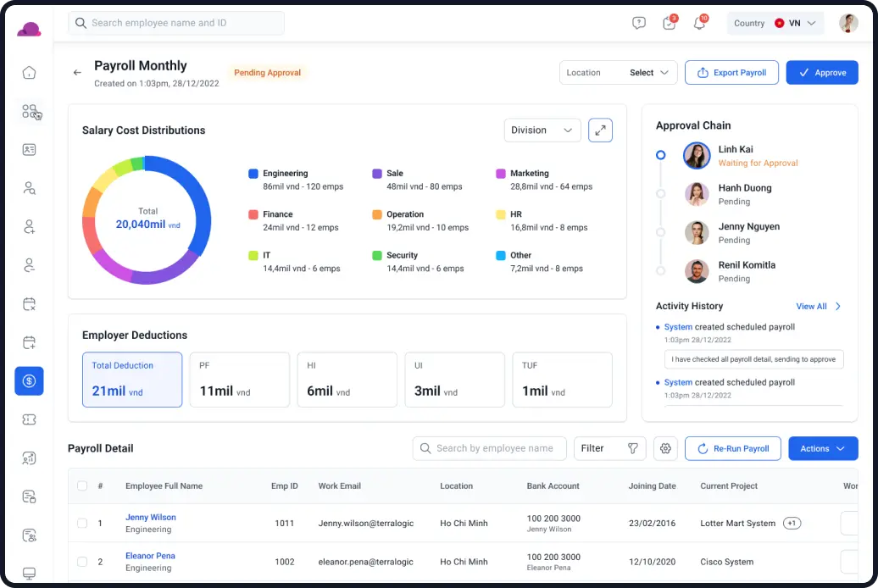
Task: Open table settings gear icon
Action: (x=665, y=448)
